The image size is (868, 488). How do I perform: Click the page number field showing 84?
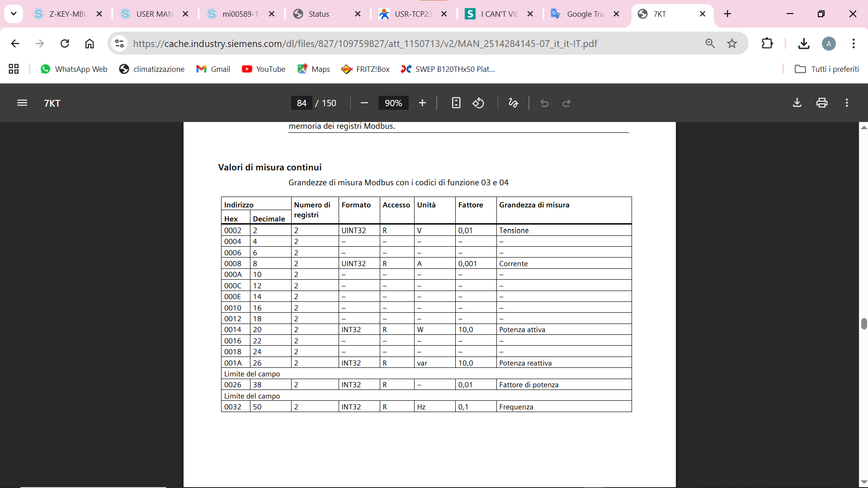tap(302, 103)
